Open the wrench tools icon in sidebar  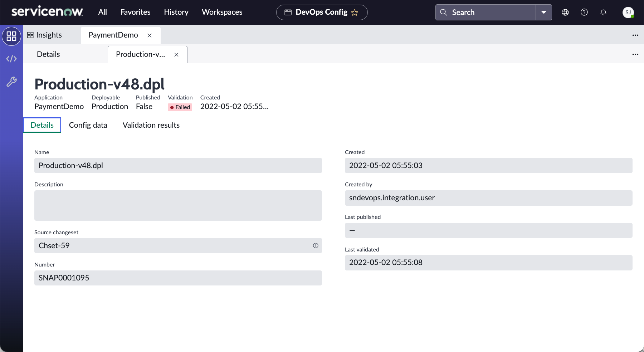pyautogui.click(x=11, y=82)
